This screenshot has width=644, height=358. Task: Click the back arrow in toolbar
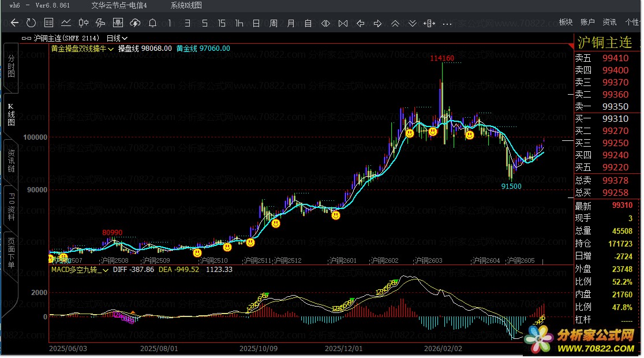tap(15, 23)
